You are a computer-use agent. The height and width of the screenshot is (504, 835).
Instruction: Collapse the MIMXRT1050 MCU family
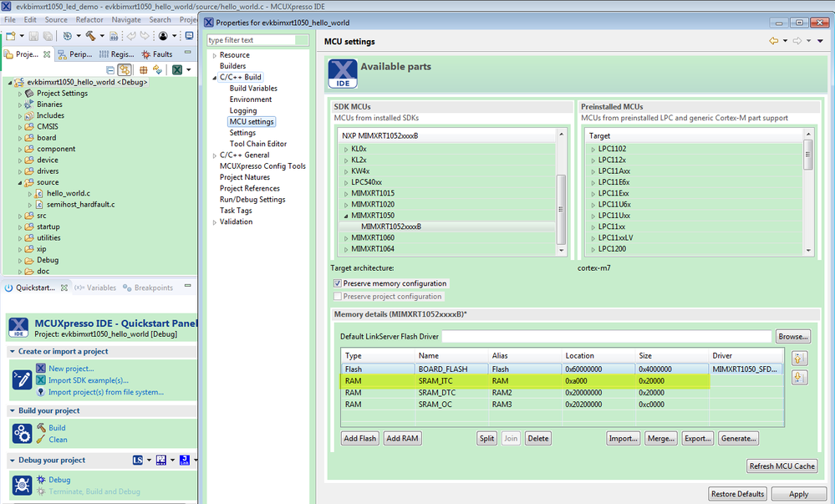(345, 216)
